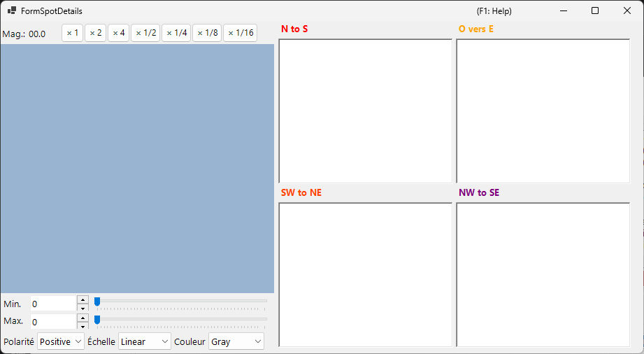Click the FormSpotDetails window icon
This screenshot has width=644, height=354.
(x=11, y=10)
